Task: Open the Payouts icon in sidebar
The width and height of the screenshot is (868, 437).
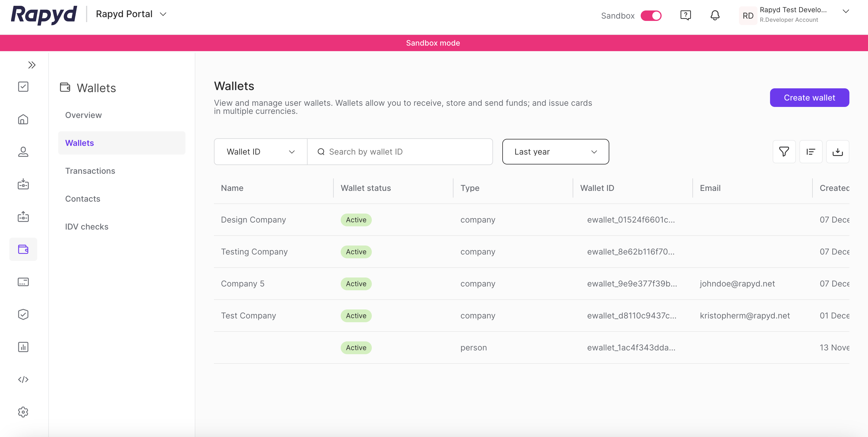Action: [23, 217]
